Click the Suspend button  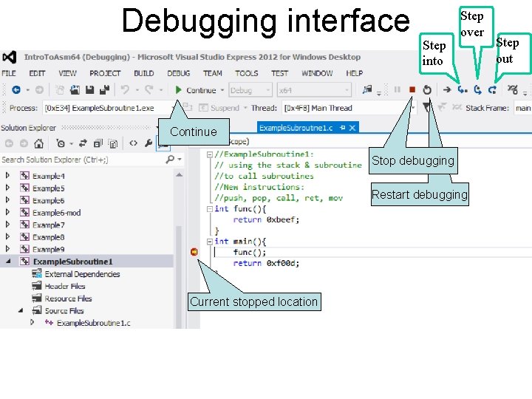pos(219,108)
